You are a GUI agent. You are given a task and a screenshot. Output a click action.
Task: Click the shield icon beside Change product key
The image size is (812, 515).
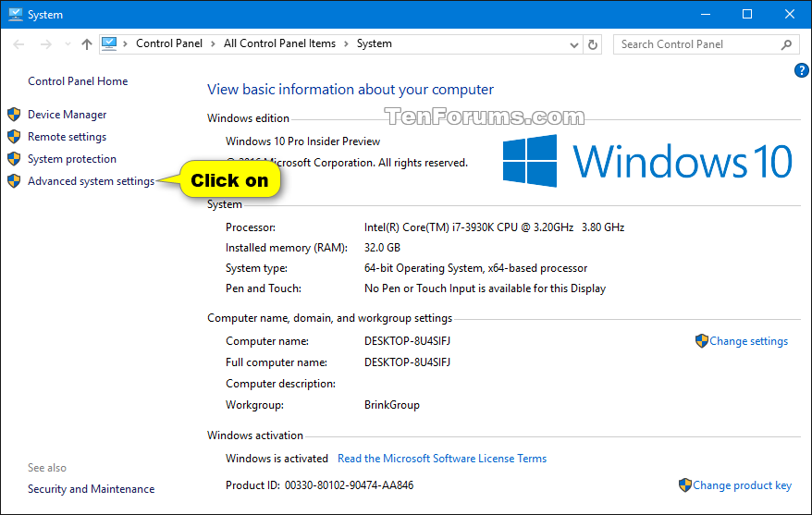(x=685, y=485)
